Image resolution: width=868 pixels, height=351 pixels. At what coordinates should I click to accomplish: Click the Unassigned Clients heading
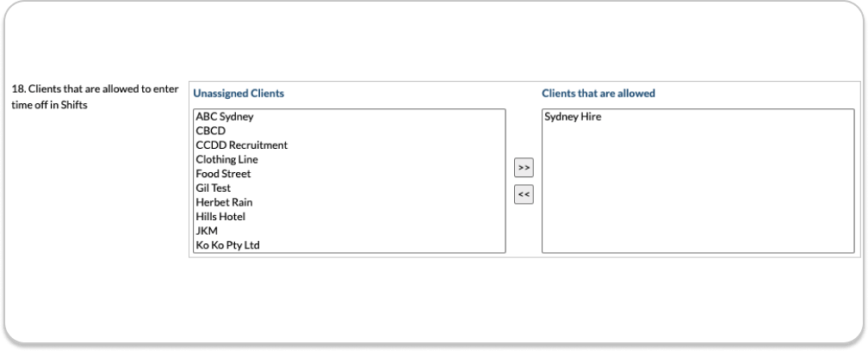click(x=239, y=93)
